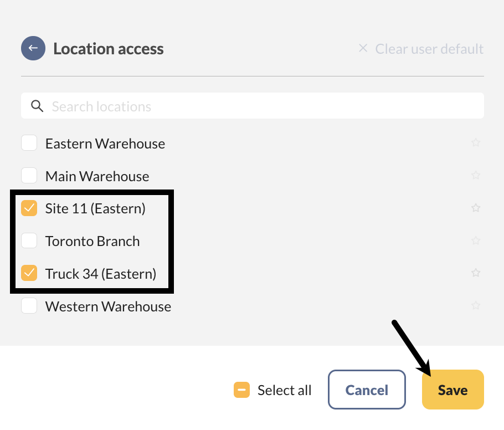Star Eastern Warehouse as default location
This screenshot has height=430, width=504.
[475, 143]
